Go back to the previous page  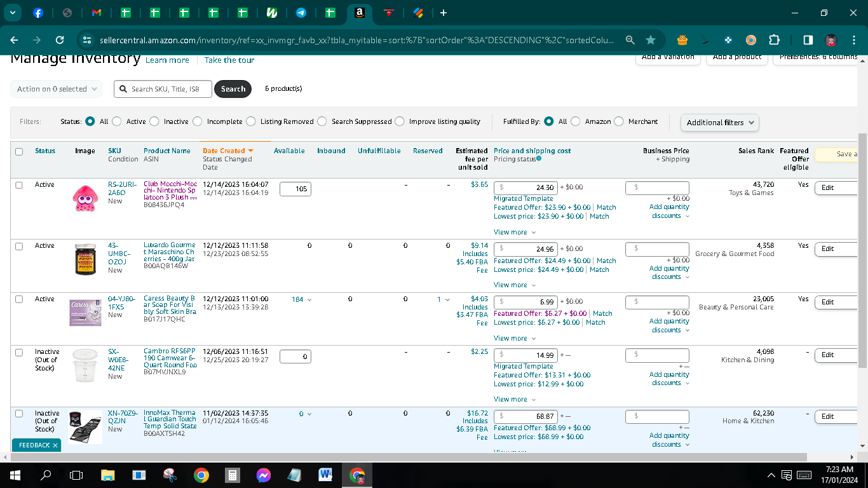click(14, 40)
